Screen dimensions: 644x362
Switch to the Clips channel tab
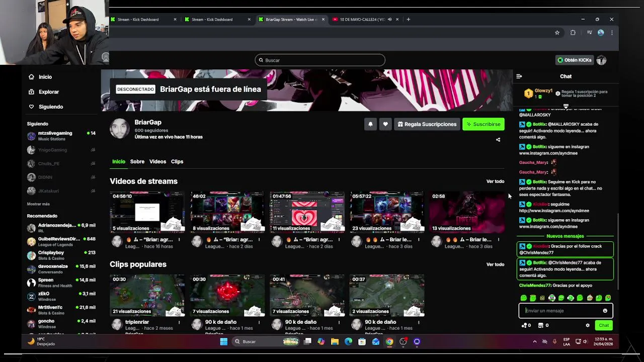pos(177,162)
